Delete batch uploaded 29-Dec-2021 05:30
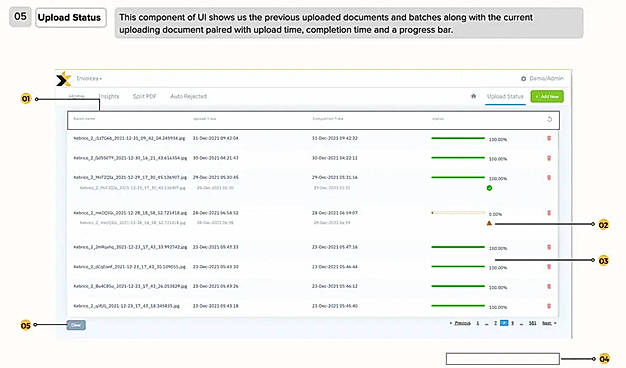The image size is (626, 368). click(549, 178)
